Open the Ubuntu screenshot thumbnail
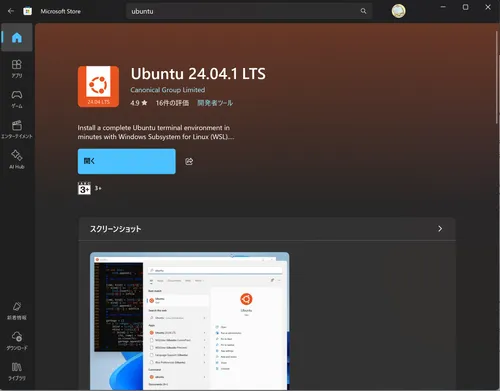The height and width of the screenshot is (391, 500). (189, 321)
